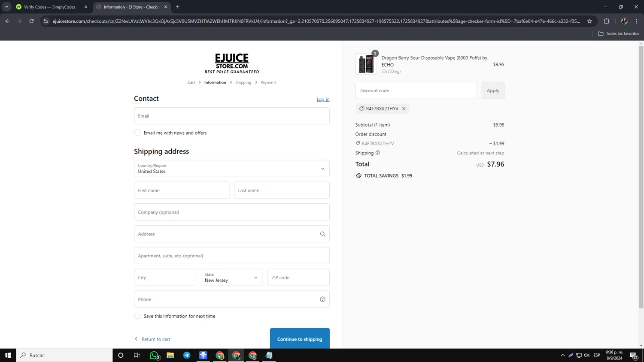Open the browser extensions puzzle icon
Image resolution: width=644 pixels, height=362 pixels.
(x=606, y=21)
